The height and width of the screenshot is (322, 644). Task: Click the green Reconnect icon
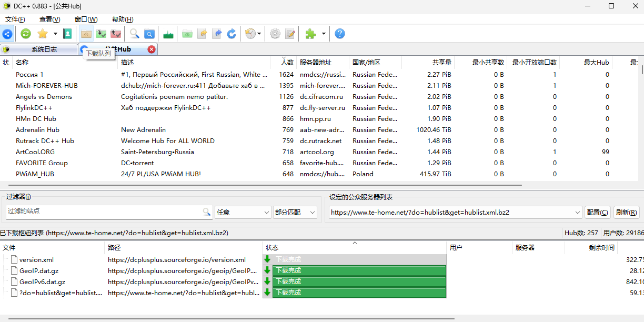[x=26, y=34]
